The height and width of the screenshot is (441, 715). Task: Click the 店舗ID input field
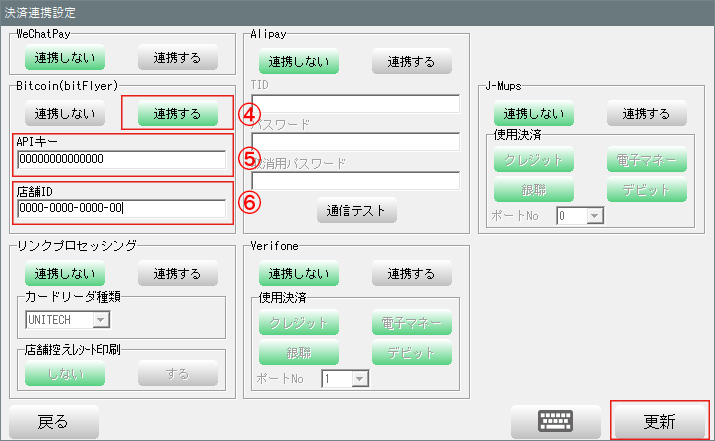tap(122, 208)
